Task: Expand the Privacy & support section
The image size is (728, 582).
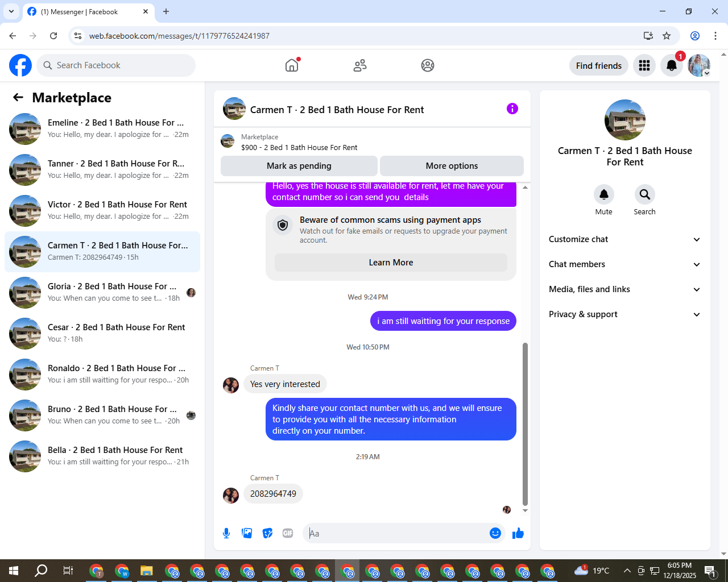Action: coord(624,314)
